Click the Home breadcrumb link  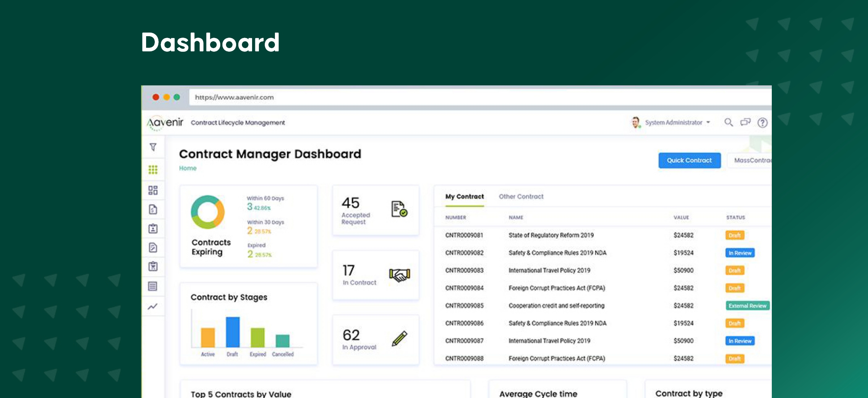point(188,168)
